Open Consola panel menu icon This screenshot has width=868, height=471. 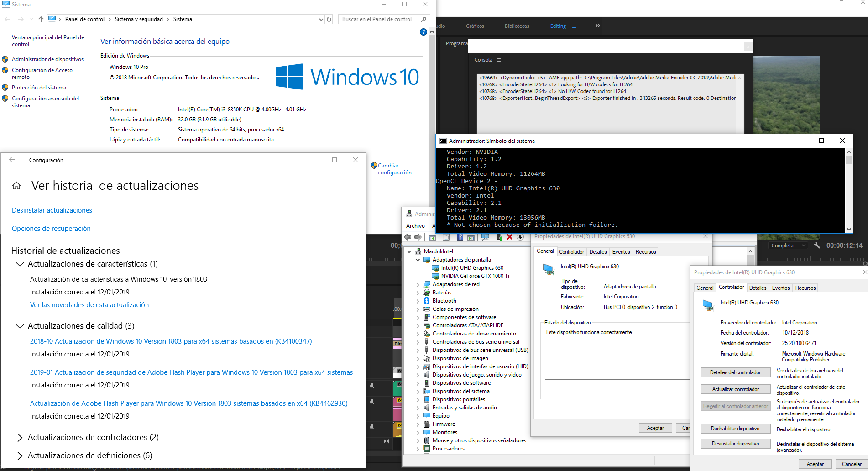(499, 60)
